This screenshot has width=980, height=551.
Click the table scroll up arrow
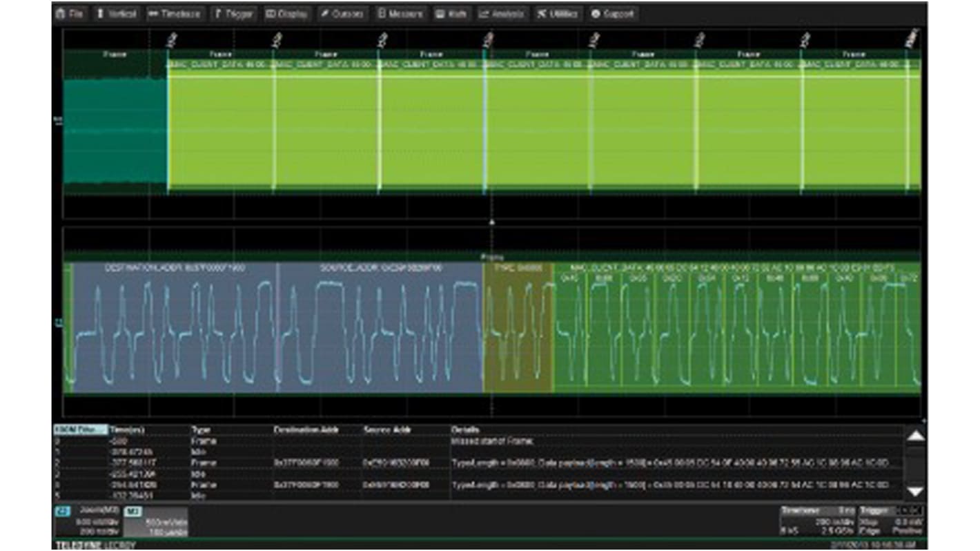pos(915,436)
